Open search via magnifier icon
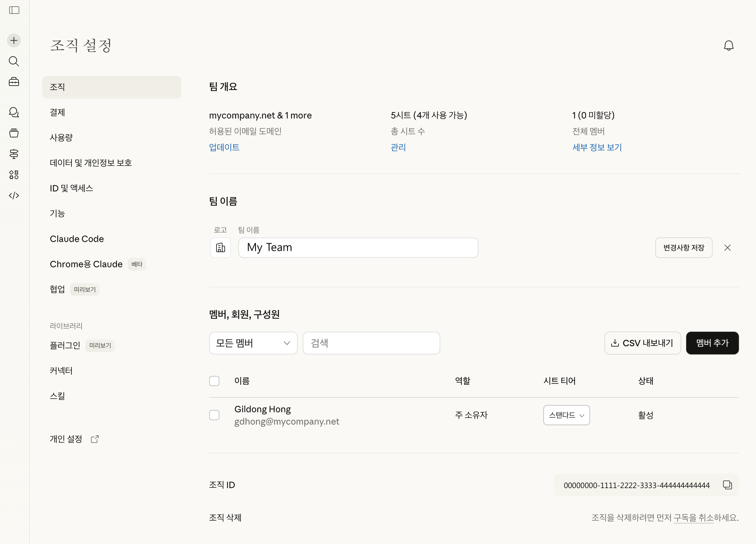The width and height of the screenshot is (756, 544). point(14,61)
